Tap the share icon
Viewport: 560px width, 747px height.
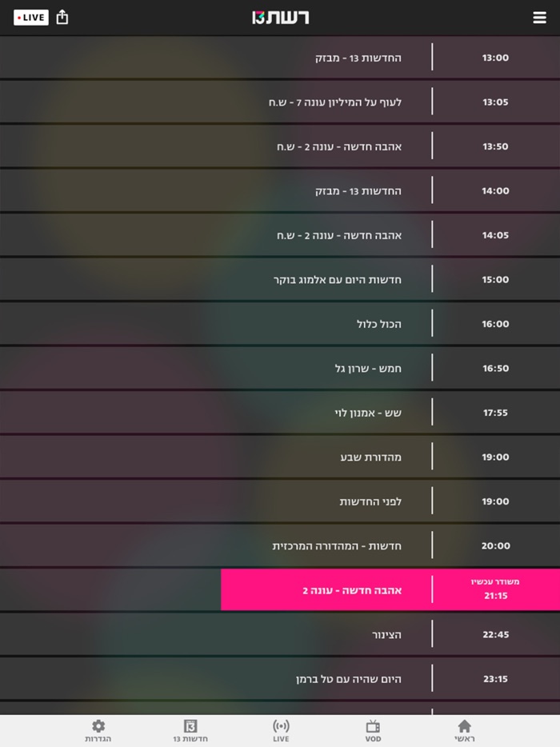[x=62, y=18]
